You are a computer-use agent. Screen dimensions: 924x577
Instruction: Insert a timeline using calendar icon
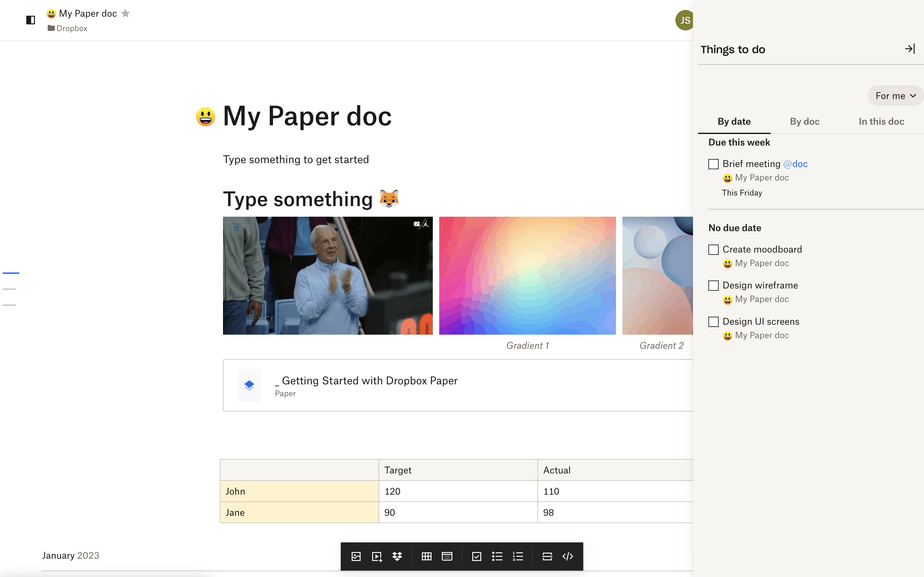click(x=447, y=556)
